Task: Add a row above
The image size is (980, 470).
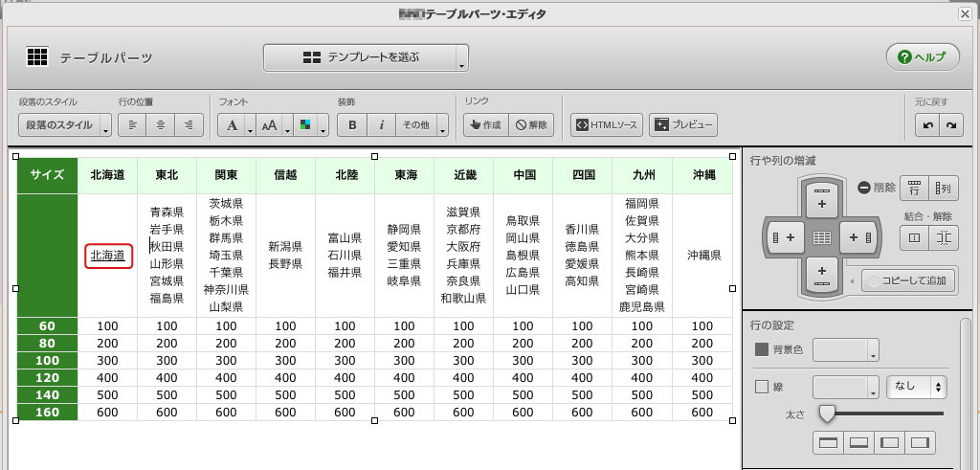Action: click(x=822, y=199)
